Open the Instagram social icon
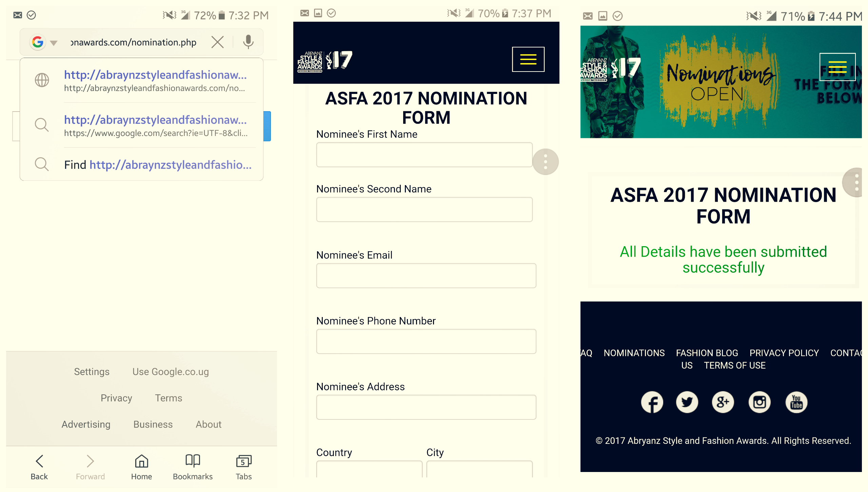 tap(759, 402)
